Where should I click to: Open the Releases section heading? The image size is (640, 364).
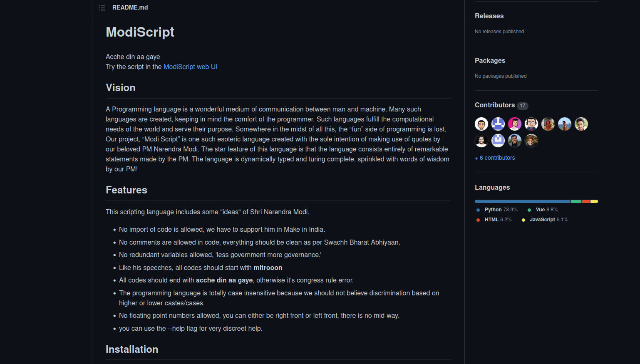489,16
